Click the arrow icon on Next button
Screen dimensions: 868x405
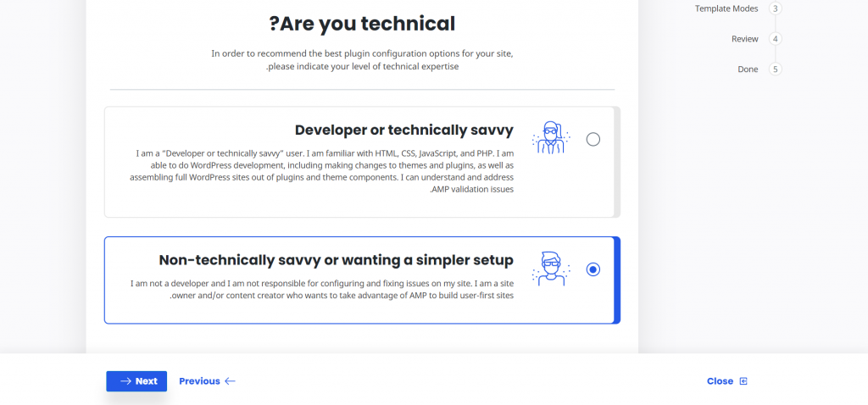(x=125, y=381)
